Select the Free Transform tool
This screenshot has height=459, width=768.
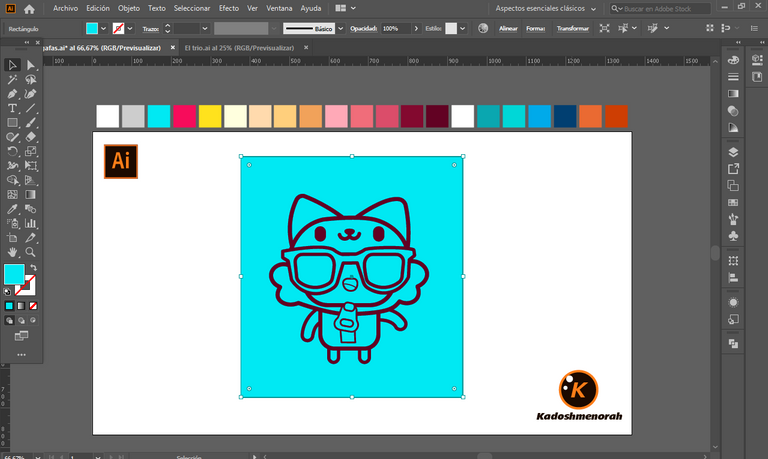coord(30,166)
